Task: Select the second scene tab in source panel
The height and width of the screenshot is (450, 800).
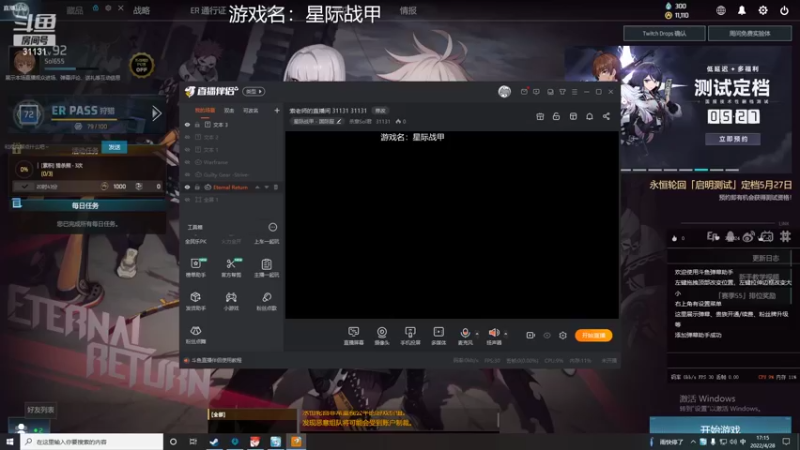Action: coord(229,110)
